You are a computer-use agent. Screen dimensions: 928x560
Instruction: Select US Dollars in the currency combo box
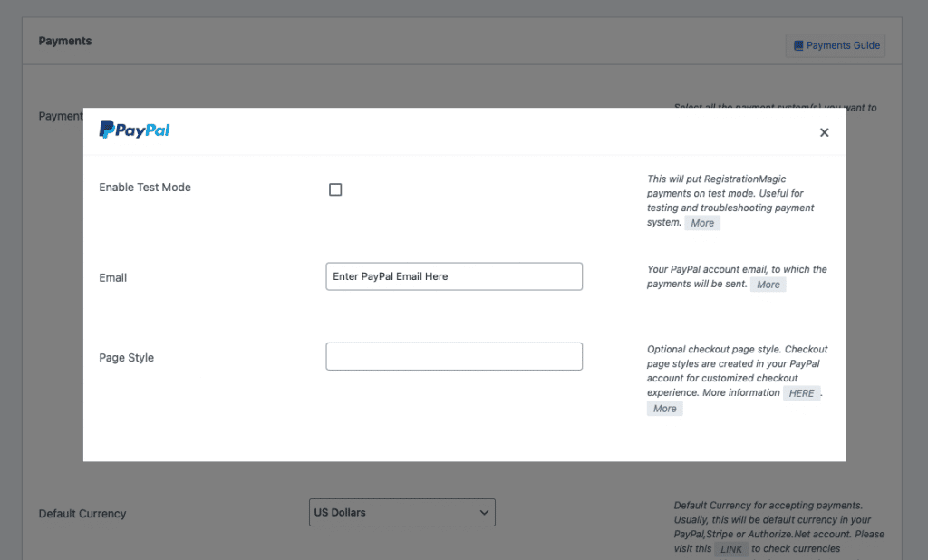click(x=401, y=512)
